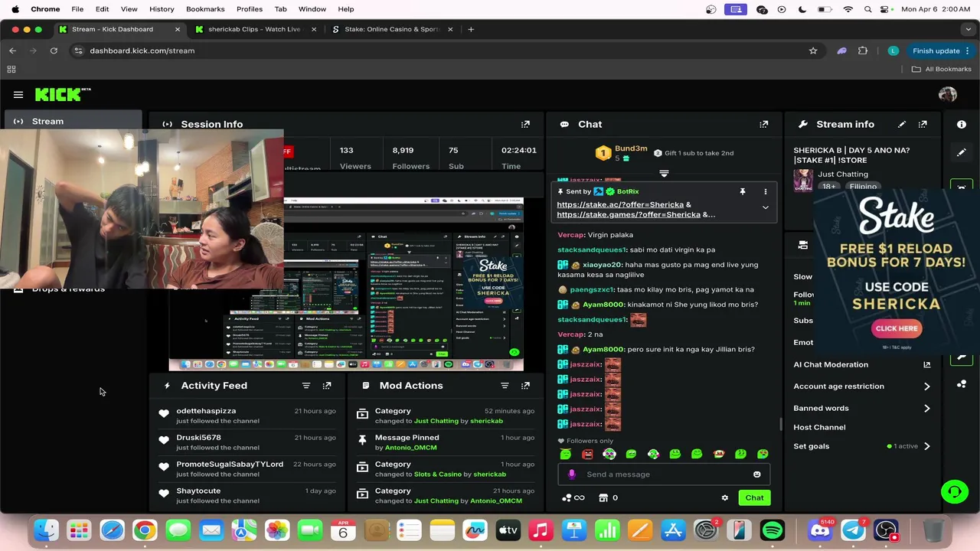The height and width of the screenshot is (551, 980).
Task: Open pinned message options menu
Action: point(765,191)
